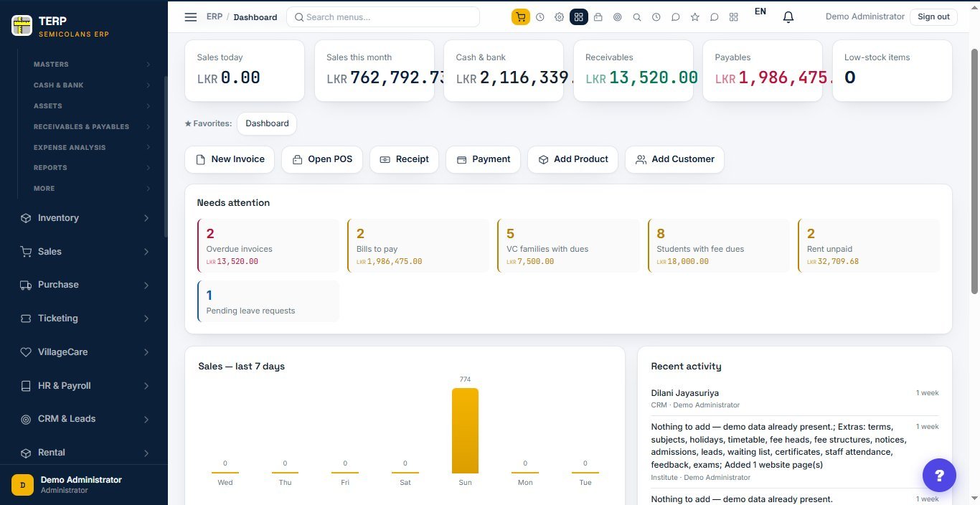This screenshot has width=980, height=505.
Task: Open help via the purple question mark
Action: (939, 475)
